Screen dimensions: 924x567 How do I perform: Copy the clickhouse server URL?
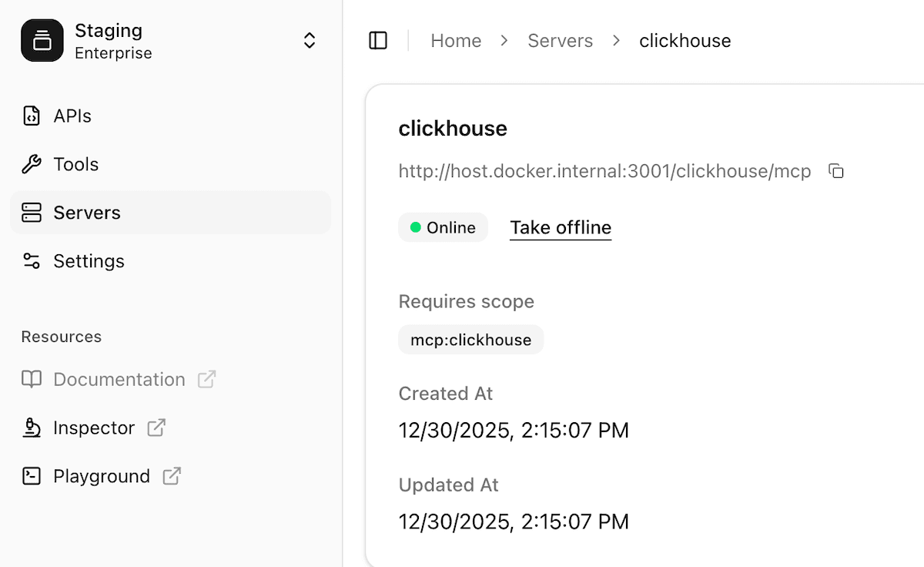(x=836, y=171)
